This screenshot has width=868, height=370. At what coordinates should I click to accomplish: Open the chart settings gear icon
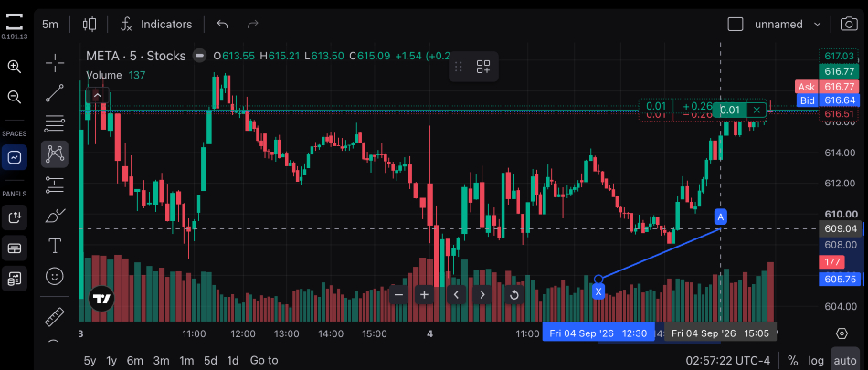842,333
